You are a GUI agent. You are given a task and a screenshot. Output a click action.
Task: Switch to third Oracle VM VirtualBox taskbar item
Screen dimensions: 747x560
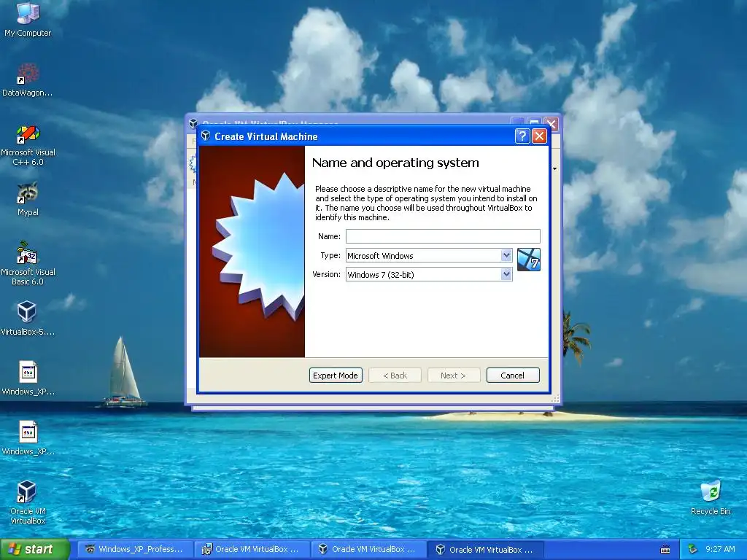click(486, 550)
